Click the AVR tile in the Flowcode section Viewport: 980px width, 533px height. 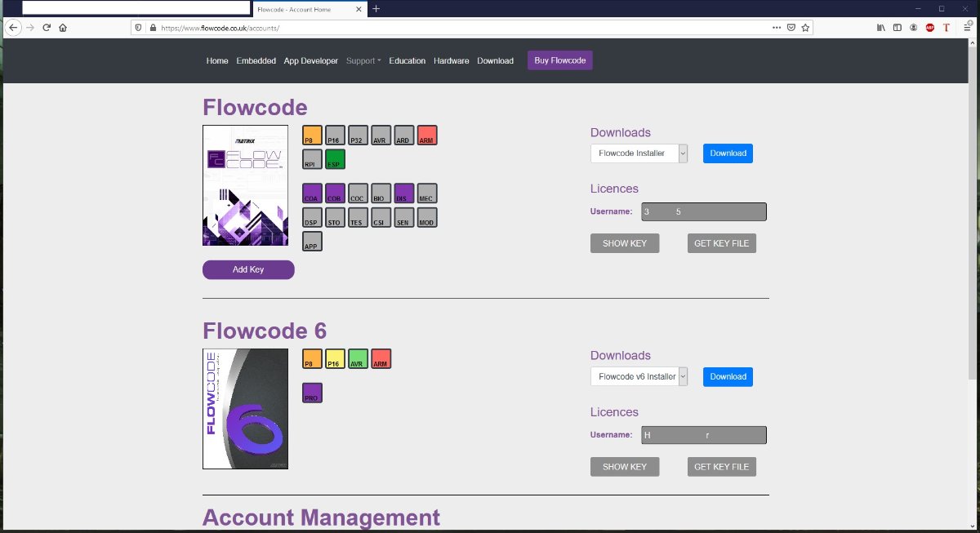click(381, 135)
